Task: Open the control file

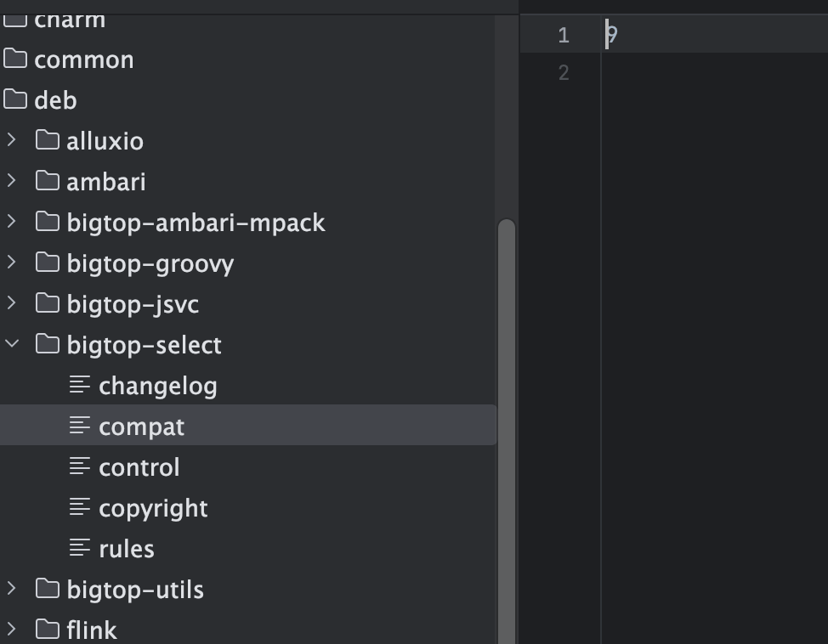Action: tap(139, 467)
